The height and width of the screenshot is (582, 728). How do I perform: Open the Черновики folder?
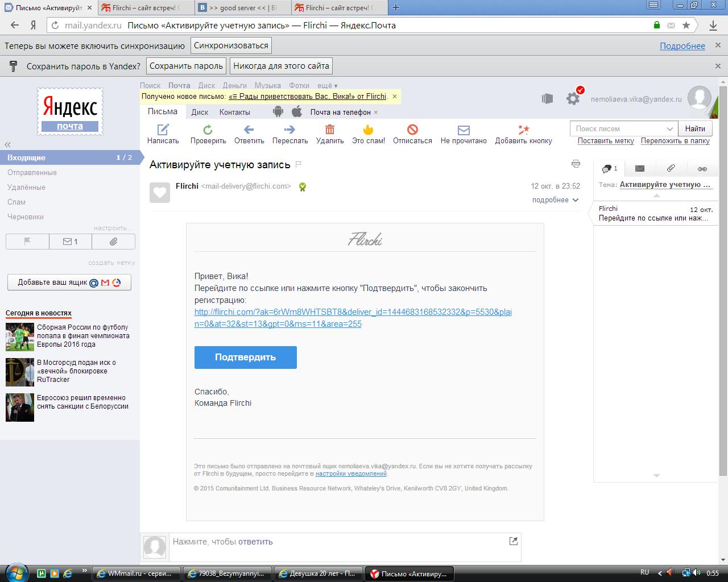(26, 217)
